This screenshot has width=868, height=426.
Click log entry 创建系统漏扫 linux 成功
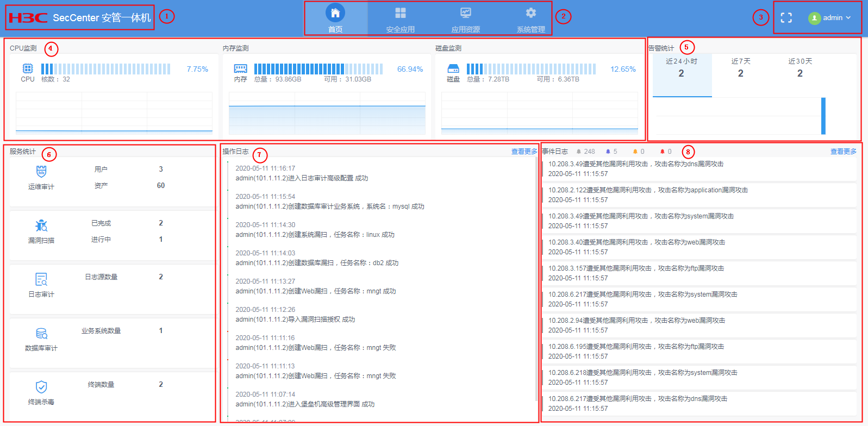315,235
